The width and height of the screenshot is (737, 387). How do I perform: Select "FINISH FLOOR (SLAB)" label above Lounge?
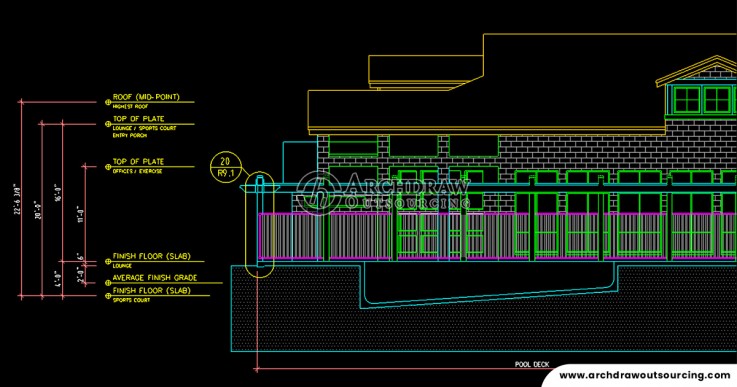pyautogui.click(x=151, y=256)
